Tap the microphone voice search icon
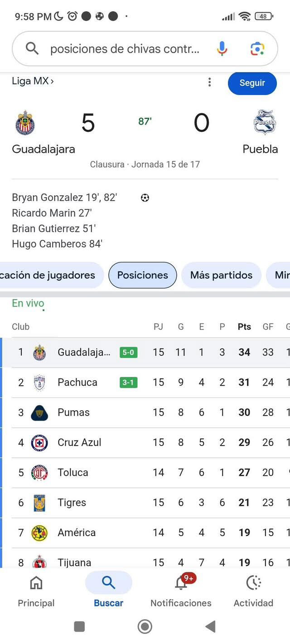290x644 pixels. click(222, 48)
